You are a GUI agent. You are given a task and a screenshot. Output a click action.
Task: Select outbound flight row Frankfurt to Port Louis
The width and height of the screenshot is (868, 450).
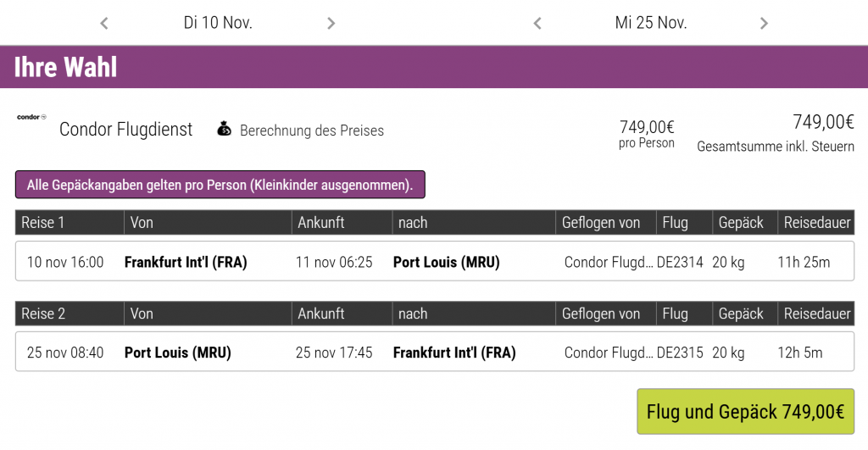coord(434,262)
